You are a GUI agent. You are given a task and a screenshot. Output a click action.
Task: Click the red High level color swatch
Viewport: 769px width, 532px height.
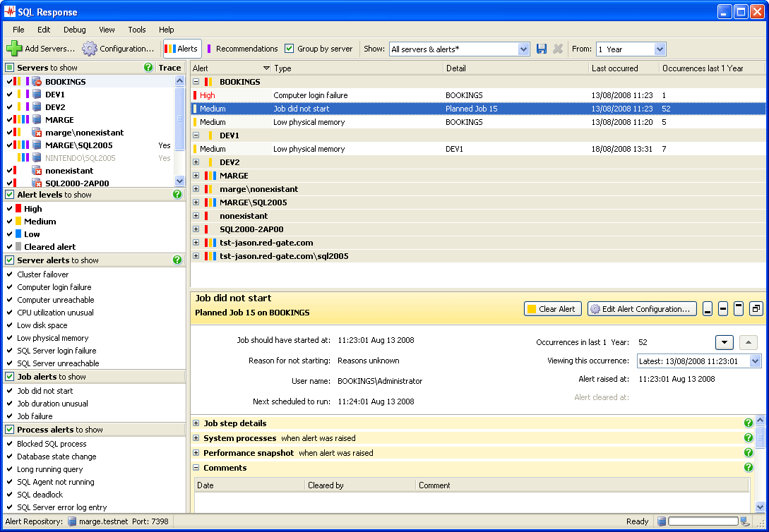pos(18,209)
